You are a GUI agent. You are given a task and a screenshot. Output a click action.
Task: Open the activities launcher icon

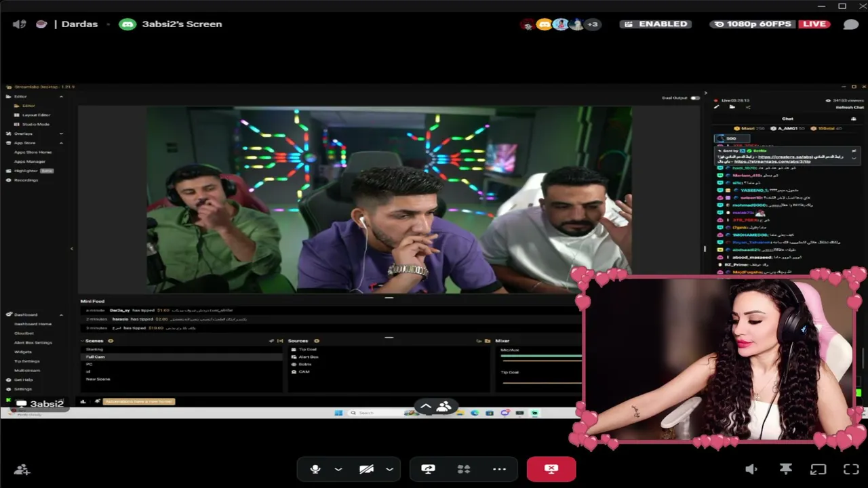pyautogui.click(x=464, y=469)
